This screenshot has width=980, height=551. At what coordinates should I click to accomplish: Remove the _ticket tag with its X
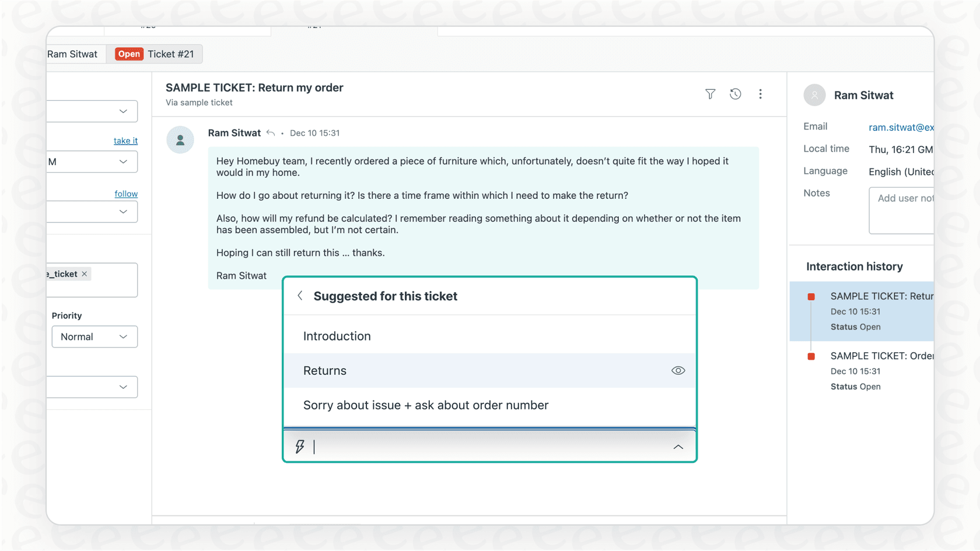pos(84,273)
